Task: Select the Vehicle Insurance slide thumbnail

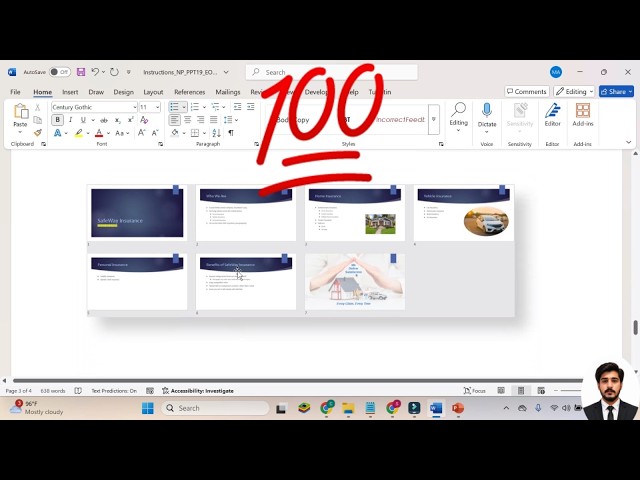Action: pos(464,213)
